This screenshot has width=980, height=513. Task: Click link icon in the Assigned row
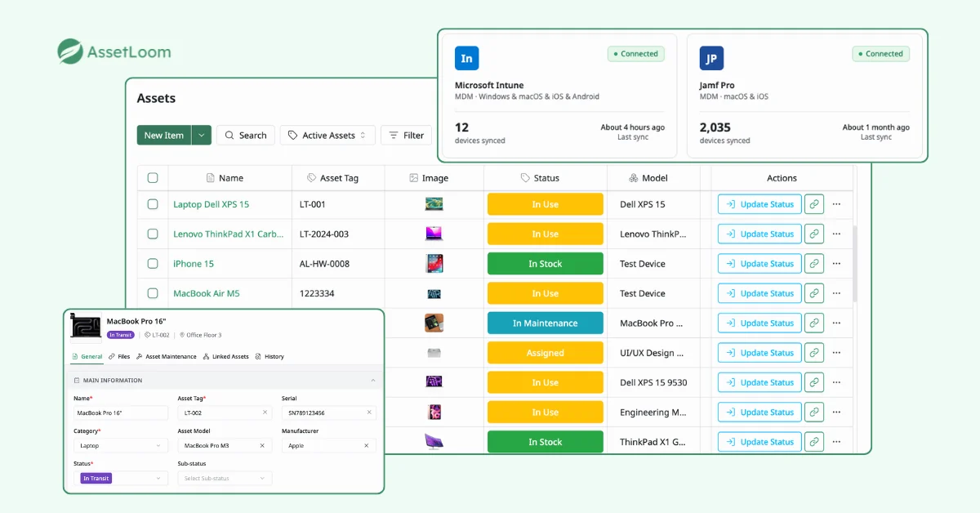click(x=814, y=353)
